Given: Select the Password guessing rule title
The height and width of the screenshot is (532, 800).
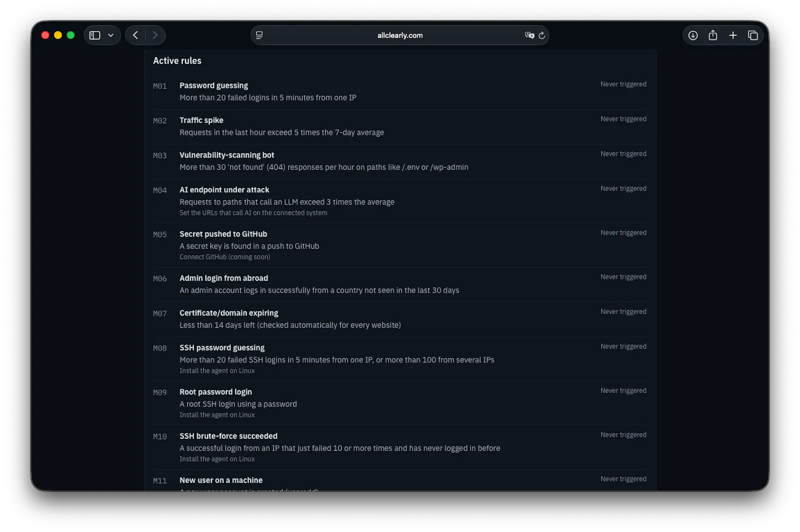Looking at the screenshot, I should coord(213,85).
